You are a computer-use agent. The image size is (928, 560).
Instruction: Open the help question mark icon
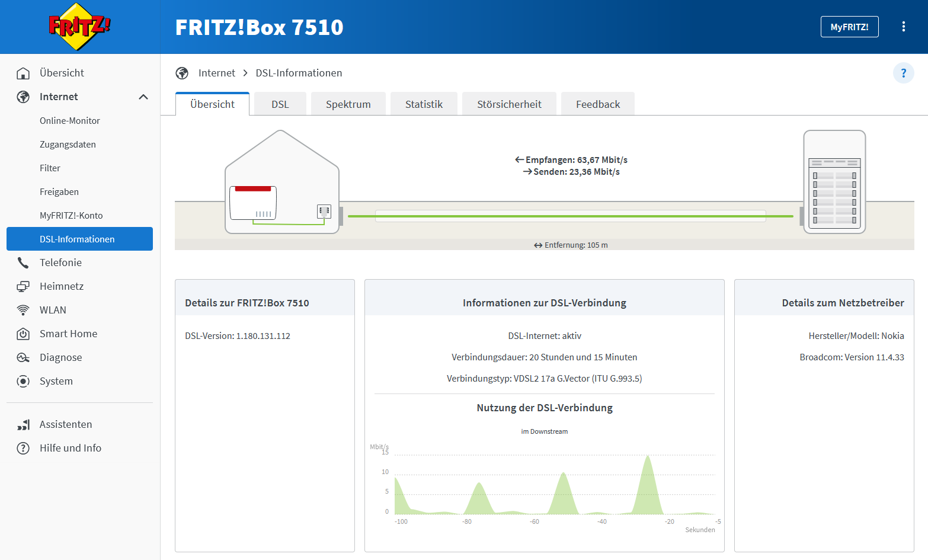click(904, 73)
